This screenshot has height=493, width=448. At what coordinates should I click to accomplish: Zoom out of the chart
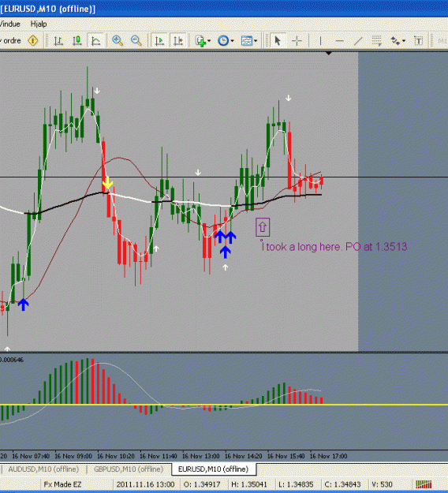tap(136, 41)
